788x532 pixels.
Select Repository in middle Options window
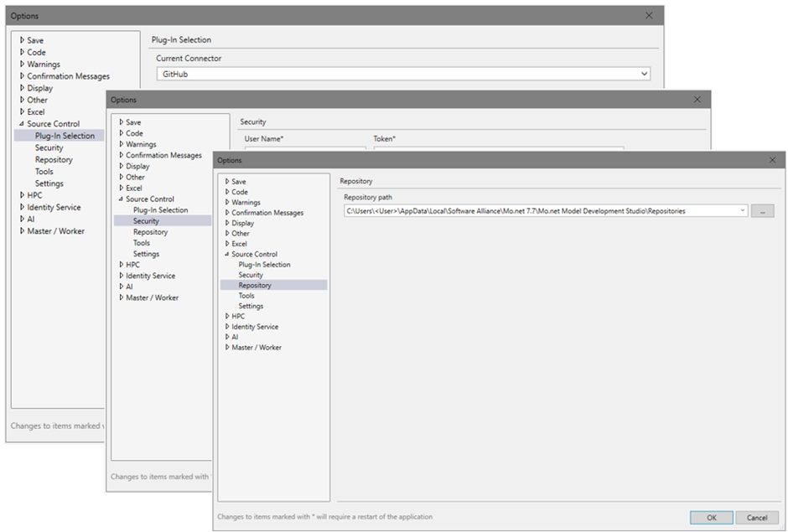click(150, 232)
